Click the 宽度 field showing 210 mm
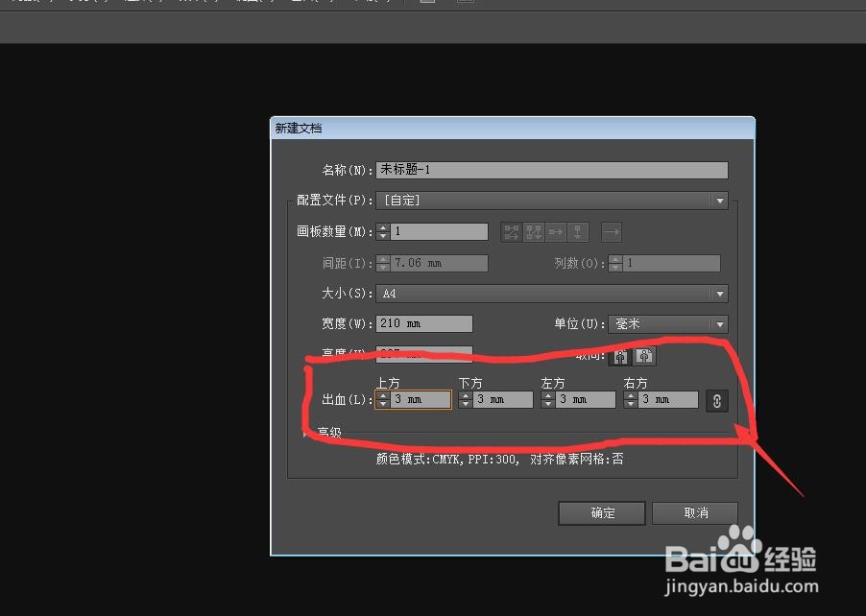The height and width of the screenshot is (616, 866). 423,323
